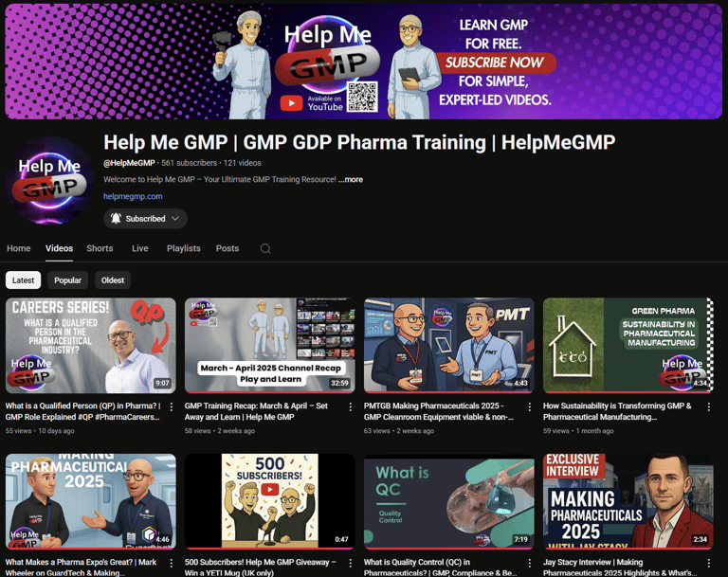Click the 32:59 duration badge

(339, 383)
